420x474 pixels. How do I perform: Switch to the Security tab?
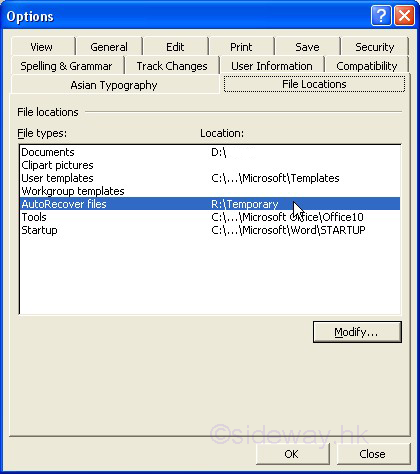click(375, 47)
